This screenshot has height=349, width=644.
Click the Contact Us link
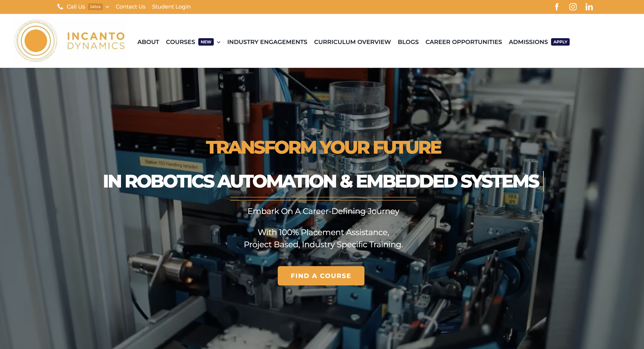coord(130,7)
